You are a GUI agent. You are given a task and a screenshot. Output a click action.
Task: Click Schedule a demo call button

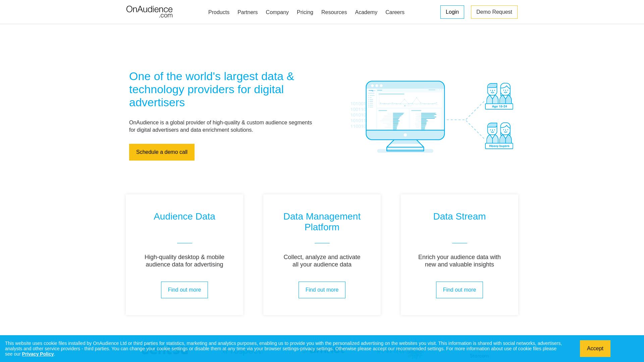[162, 152]
